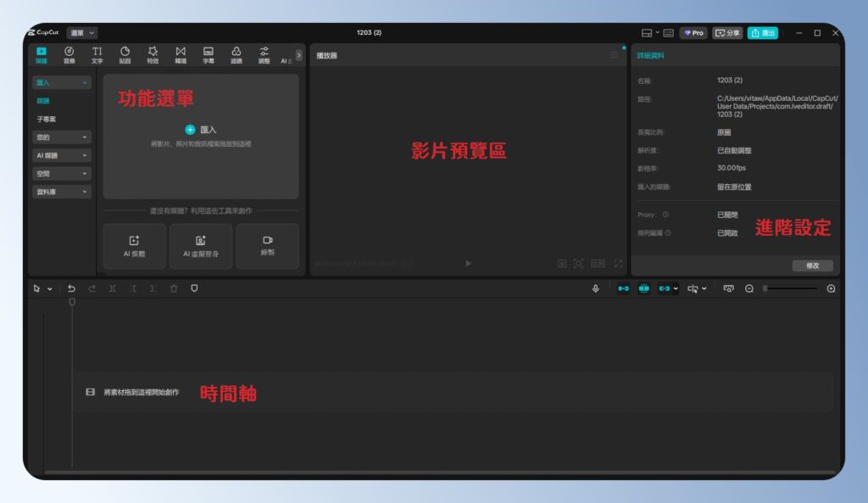The width and height of the screenshot is (868, 503).
Task: Open the 貼圖 stickers panel
Action: point(124,55)
